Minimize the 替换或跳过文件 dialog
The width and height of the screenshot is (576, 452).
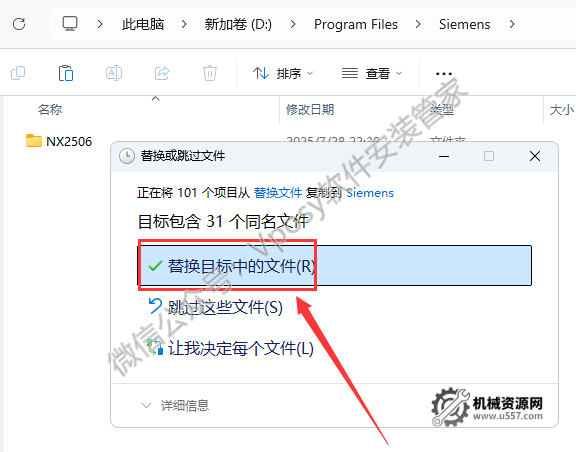tap(444, 156)
